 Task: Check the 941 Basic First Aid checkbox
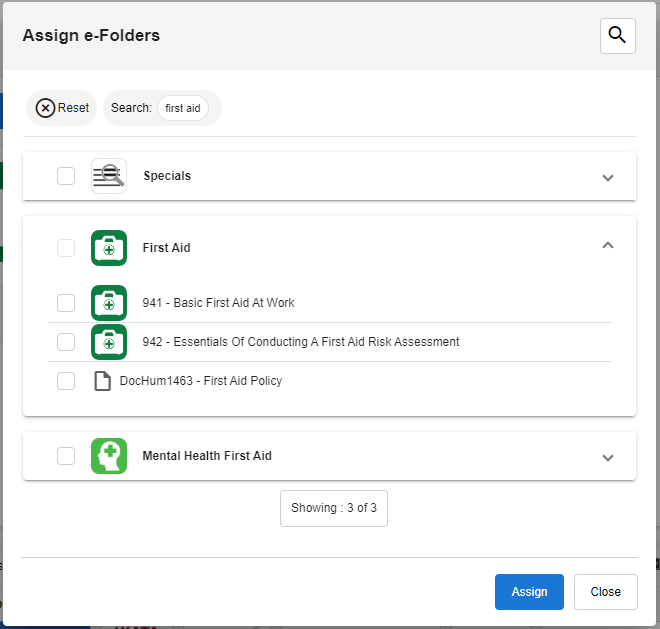click(x=66, y=303)
